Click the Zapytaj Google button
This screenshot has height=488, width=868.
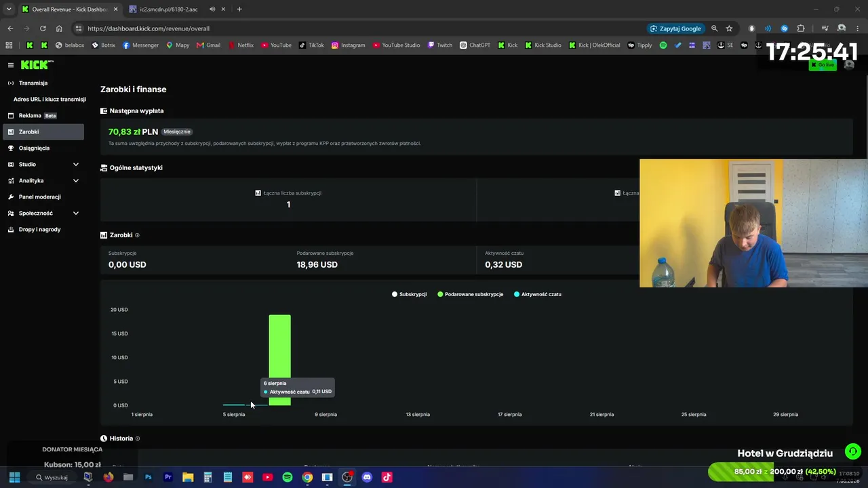(x=675, y=28)
